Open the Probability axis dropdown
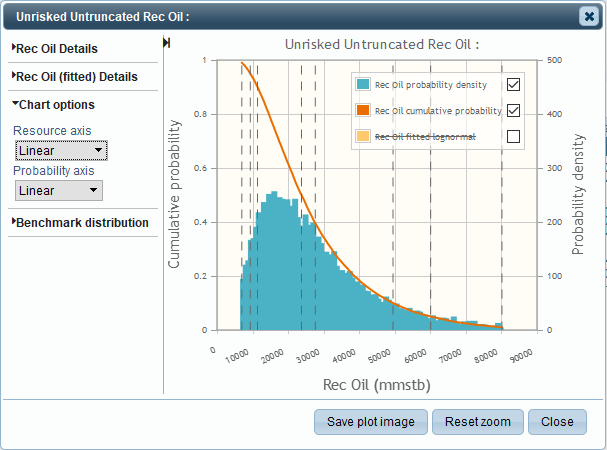Screen dimensions: 607x450 tap(59, 190)
